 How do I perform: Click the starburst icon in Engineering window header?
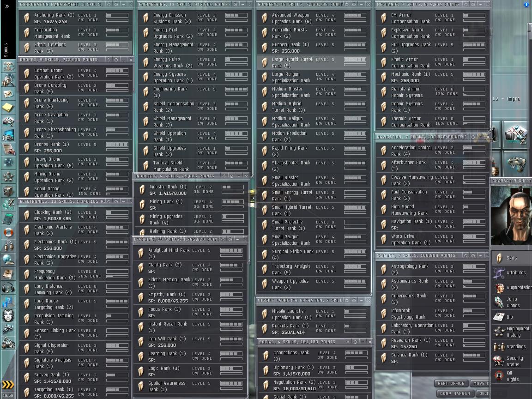(228, 5)
